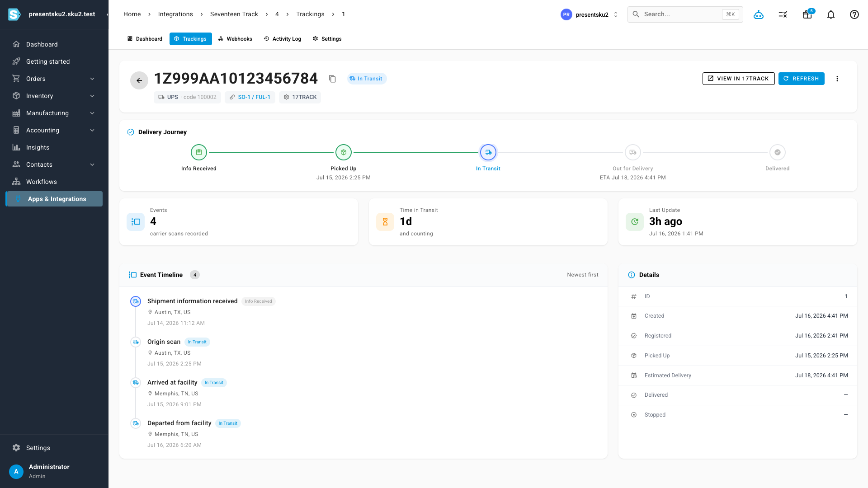Open the Webhooks tab
Image resolution: width=868 pixels, height=488 pixels.
point(235,39)
